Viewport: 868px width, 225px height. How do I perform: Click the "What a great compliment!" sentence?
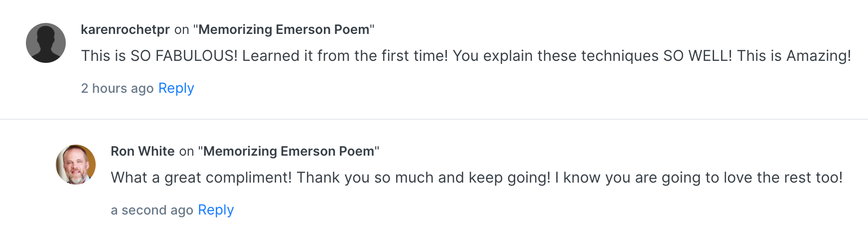tap(201, 178)
